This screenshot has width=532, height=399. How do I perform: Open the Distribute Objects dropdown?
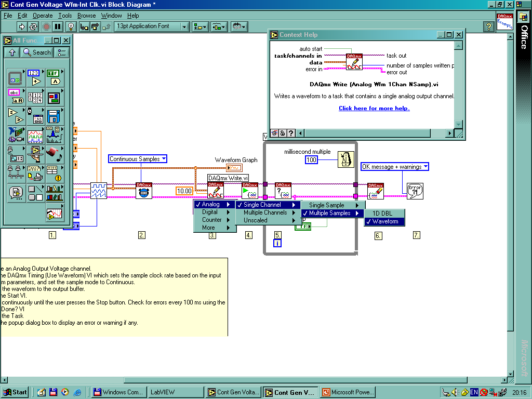coord(219,26)
